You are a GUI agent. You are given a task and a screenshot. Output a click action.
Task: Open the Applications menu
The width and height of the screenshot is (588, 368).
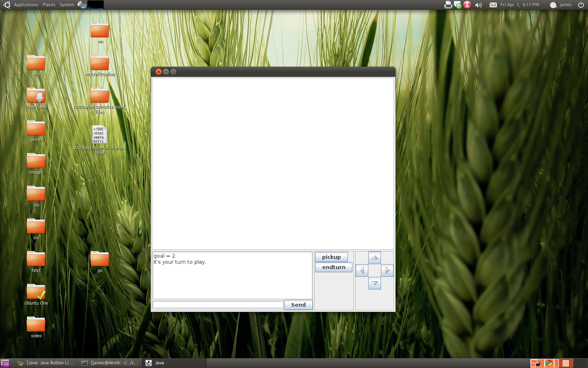(26, 4)
